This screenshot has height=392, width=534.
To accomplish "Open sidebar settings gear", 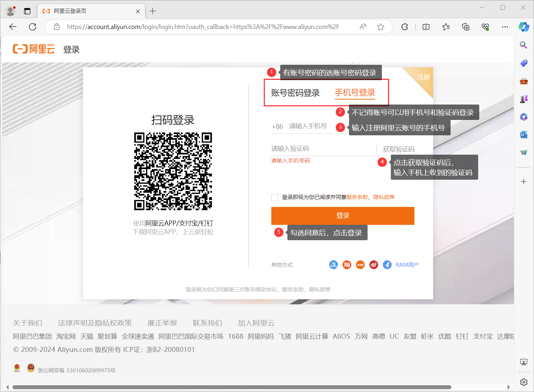I will (x=524, y=382).
